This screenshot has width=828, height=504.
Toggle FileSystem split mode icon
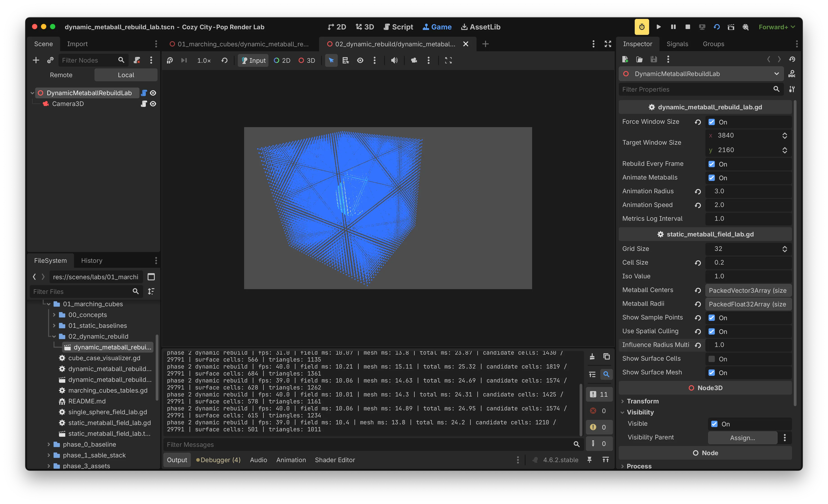[x=151, y=277]
